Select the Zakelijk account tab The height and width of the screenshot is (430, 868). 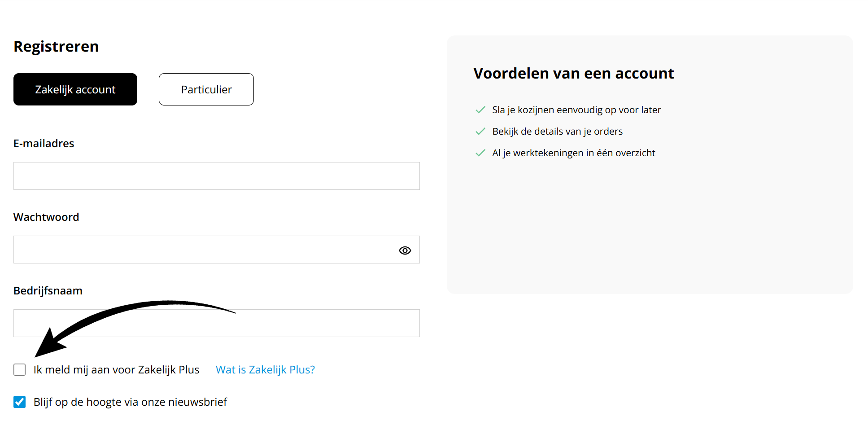click(x=75, y=89)
